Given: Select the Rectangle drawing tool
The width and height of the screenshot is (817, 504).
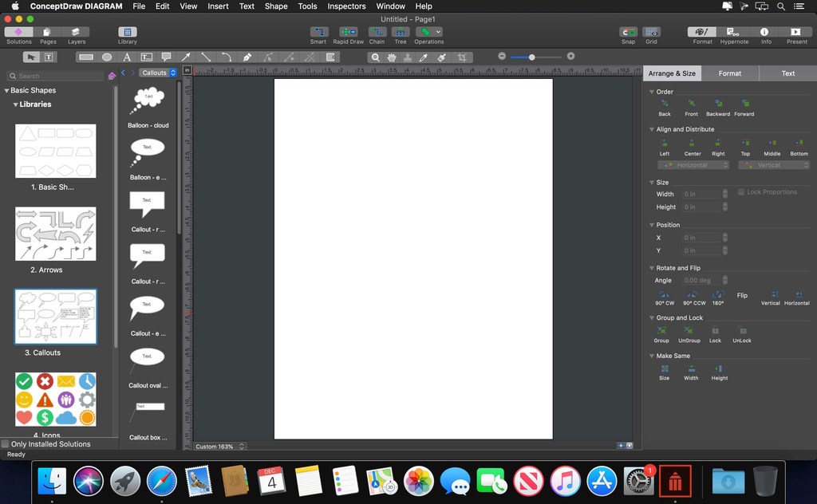Looking at the screenshot, I should click(85, 57).
